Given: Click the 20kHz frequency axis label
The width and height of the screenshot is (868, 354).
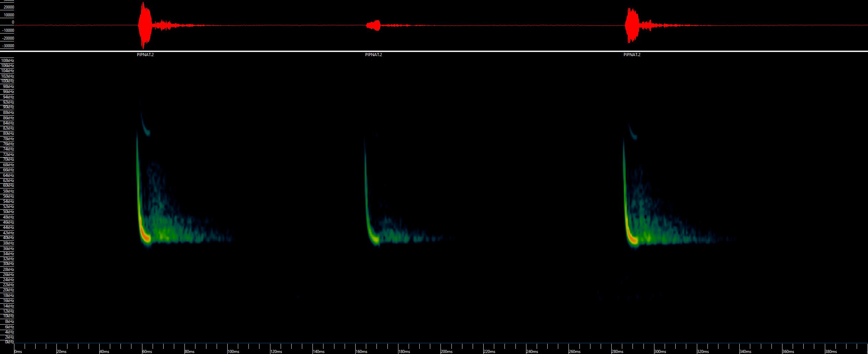Looking at the screenshot, I should (8, 290).
